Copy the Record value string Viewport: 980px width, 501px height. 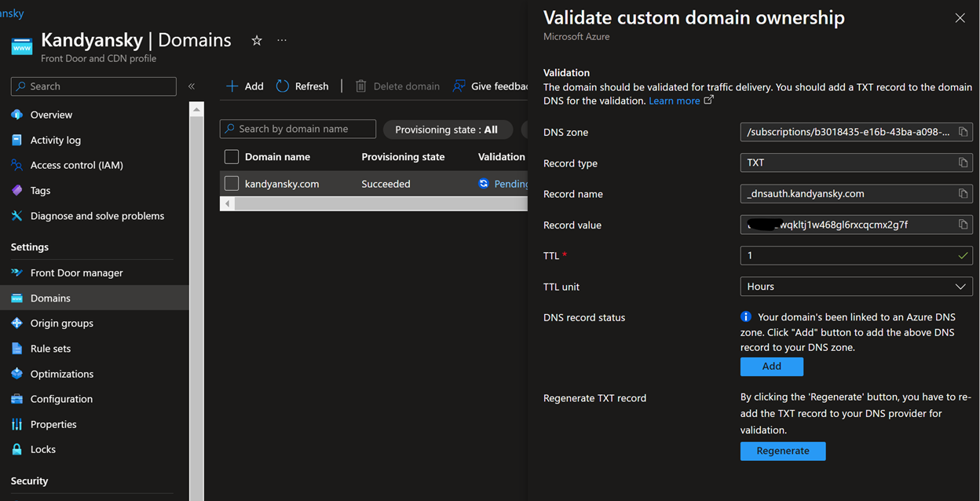[x=963, y=225]
